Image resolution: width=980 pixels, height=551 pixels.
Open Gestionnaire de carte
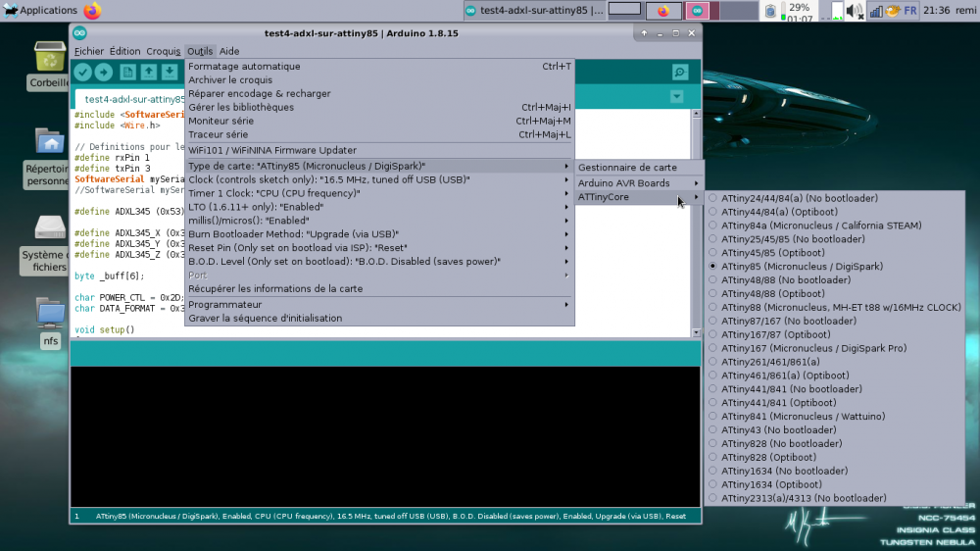pyautogui.click(x=639, y=168)
